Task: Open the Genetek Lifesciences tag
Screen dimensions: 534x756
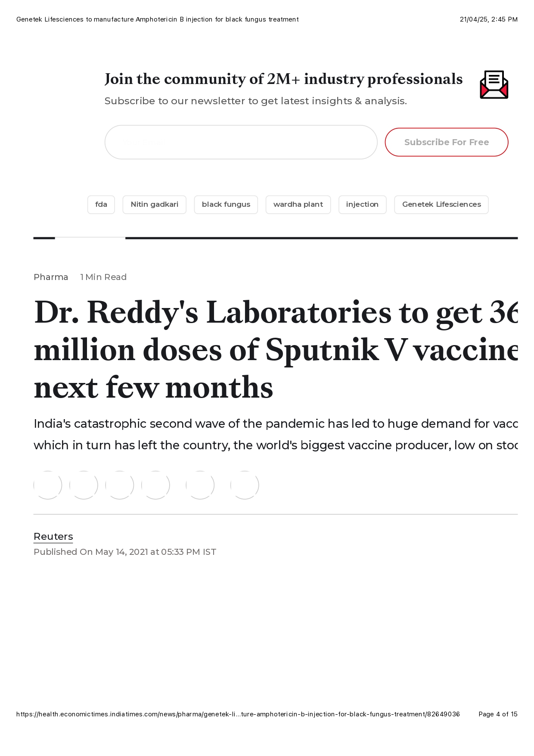Action: [441, 205]
